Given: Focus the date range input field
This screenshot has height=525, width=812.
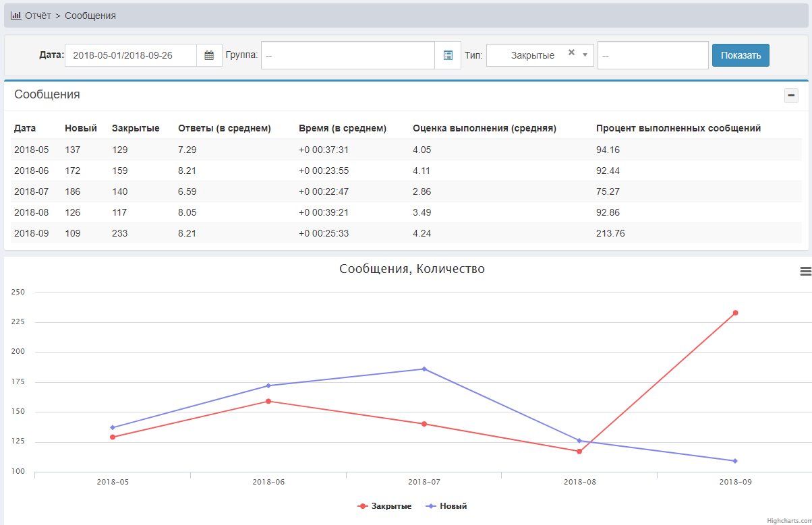Looking at the screenshot, I should [131, 55].
